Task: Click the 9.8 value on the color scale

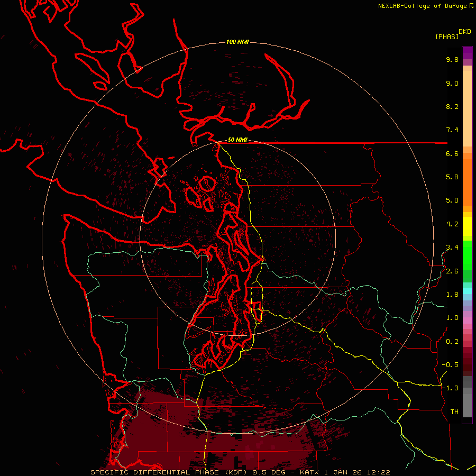Action: coord(452,59)
